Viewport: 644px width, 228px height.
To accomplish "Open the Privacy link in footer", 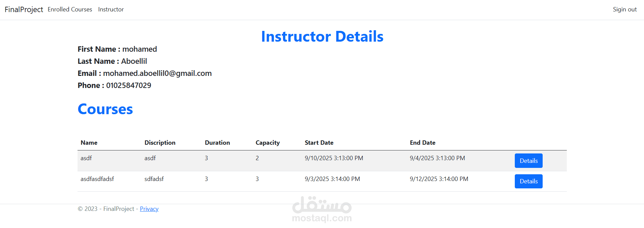I will click(x=149, y=209).
